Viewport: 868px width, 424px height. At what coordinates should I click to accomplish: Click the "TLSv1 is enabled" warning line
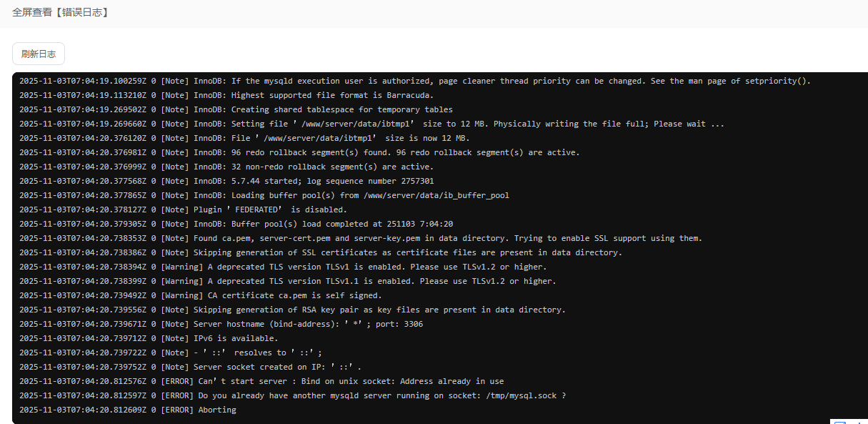point(354,267)
